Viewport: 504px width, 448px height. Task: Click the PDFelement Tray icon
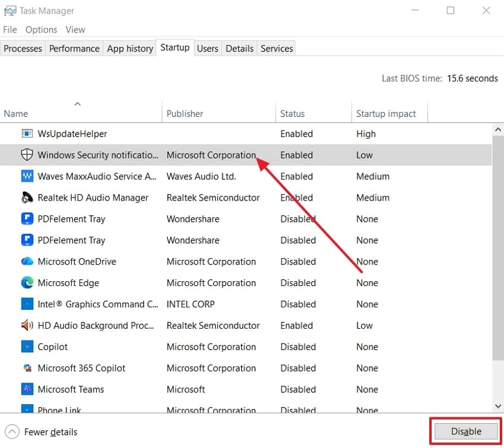[x=27, y=218]
